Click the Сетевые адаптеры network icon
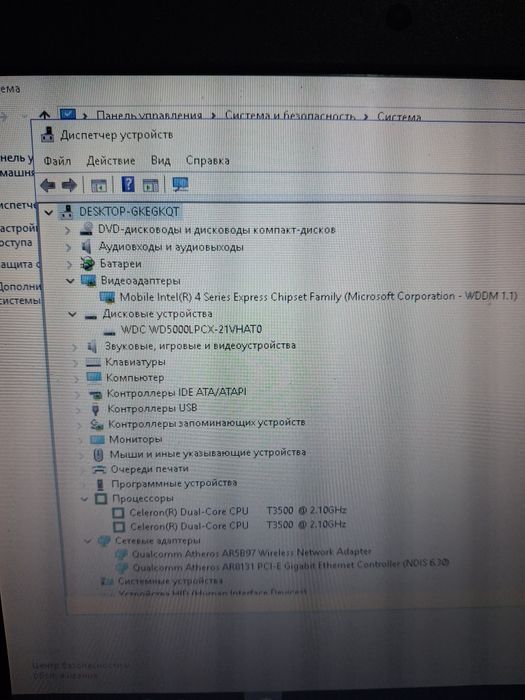This screenshot has width=525, height=700. click(x=104, y=541)
